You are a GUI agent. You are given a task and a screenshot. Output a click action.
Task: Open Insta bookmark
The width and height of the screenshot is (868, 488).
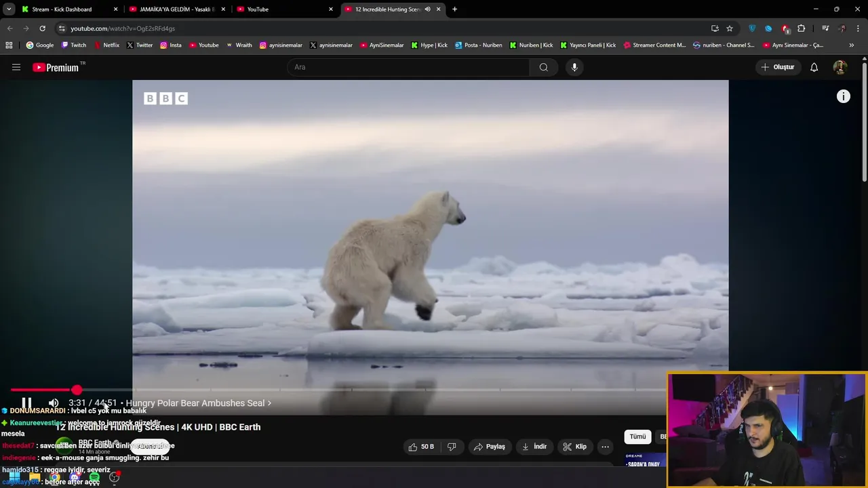[171, 45]
